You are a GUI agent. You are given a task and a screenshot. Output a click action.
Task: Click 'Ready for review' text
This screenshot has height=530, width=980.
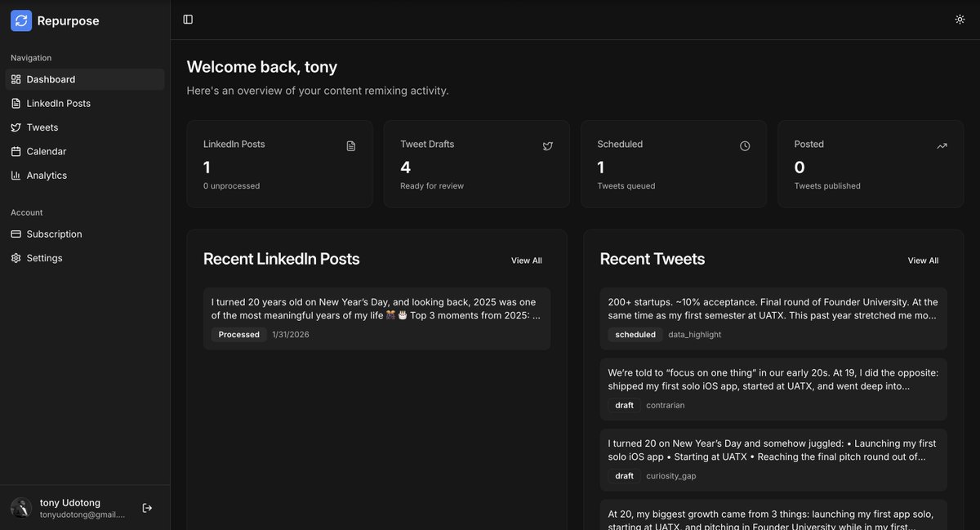(x=432, y=186)
